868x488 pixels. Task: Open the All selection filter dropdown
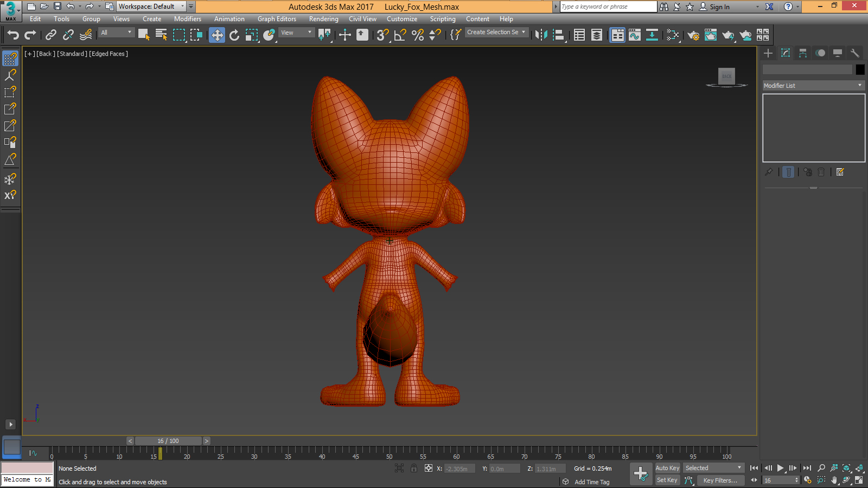click(x=116, y=33)
